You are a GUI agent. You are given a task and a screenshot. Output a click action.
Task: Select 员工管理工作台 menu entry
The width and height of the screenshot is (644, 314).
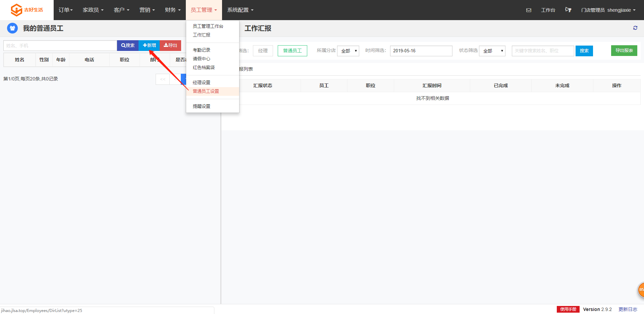pyautogui.click(x=212, y=26)
